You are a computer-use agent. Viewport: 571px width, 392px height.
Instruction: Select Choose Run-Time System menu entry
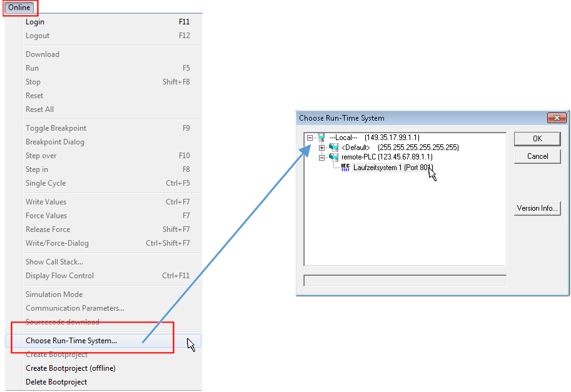[71, 341]
